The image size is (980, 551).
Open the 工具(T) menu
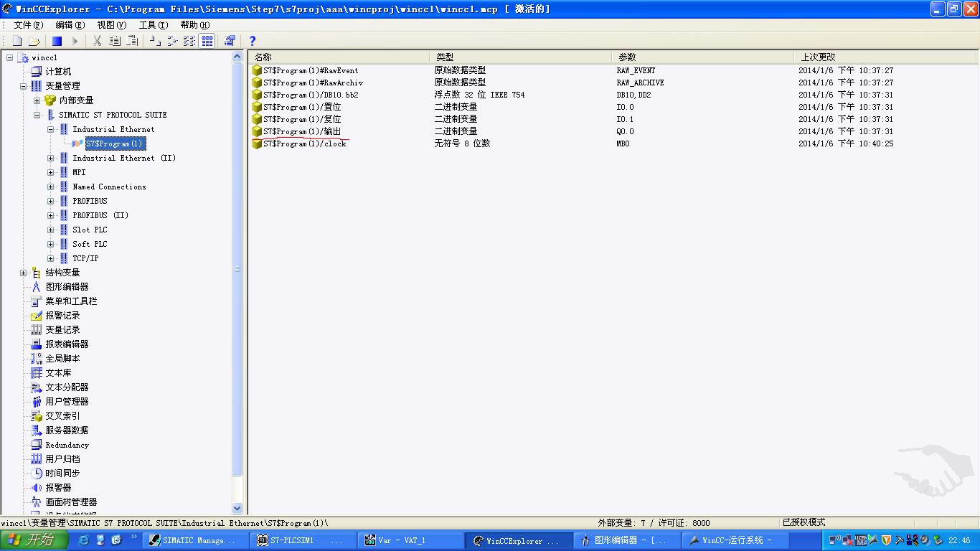(153, 24)
